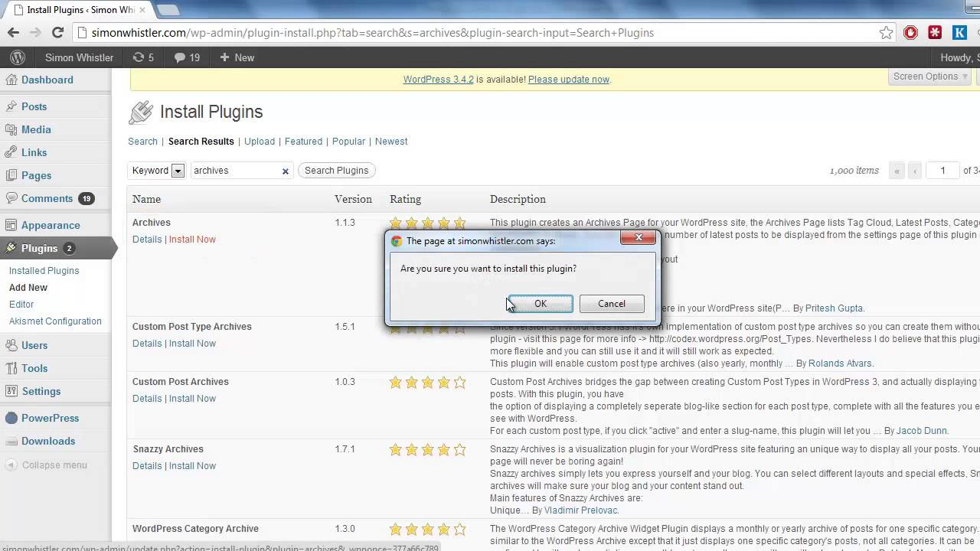
Task: Open Appearance in the sidebar
Action: coord(51,225)
